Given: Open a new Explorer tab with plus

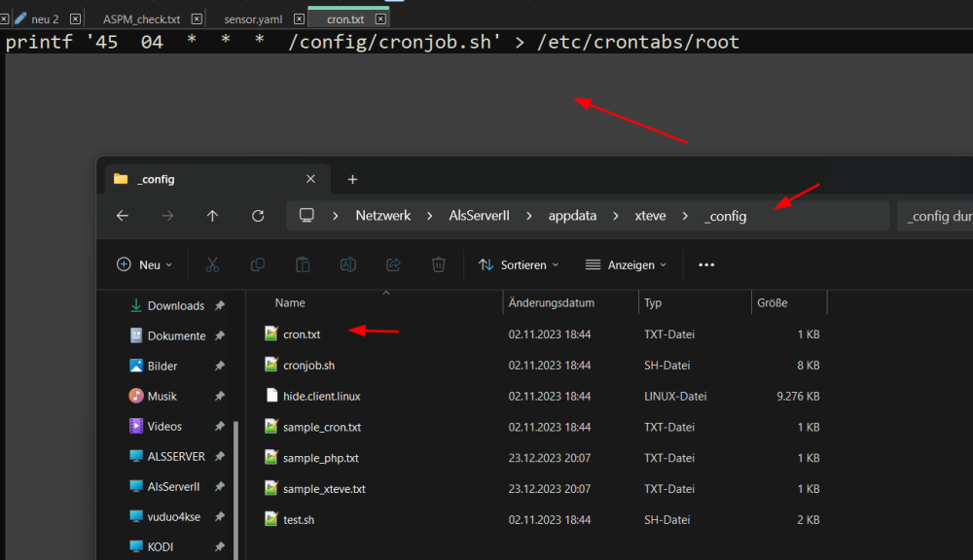Looking at the screenshot, I should tap(352, 179).
